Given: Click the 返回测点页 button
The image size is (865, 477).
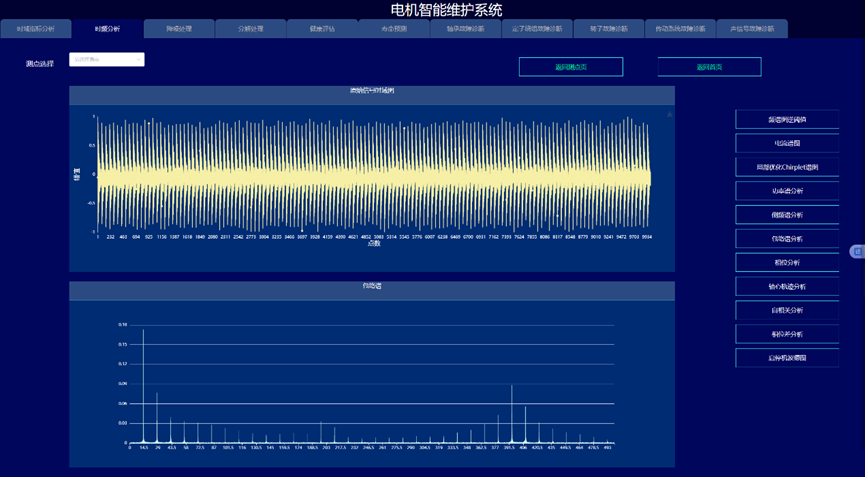Looking at the screenshot, I should tap(570, 67).
